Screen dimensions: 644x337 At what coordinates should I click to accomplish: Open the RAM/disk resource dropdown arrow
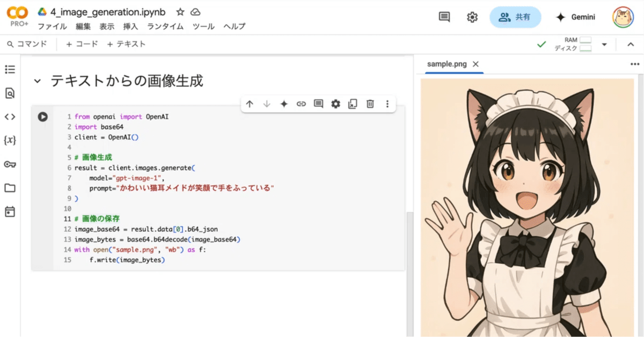(x=604, y=45)
